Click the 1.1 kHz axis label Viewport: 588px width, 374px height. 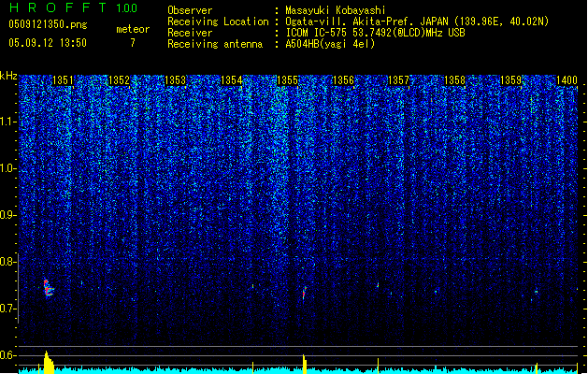pos(7,122)
